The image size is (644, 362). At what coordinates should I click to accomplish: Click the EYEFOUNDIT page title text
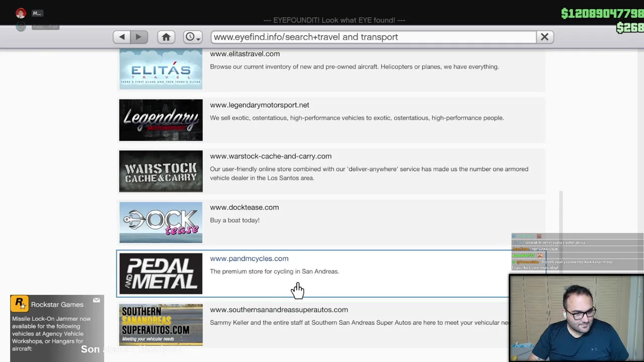tap(334, 20)
